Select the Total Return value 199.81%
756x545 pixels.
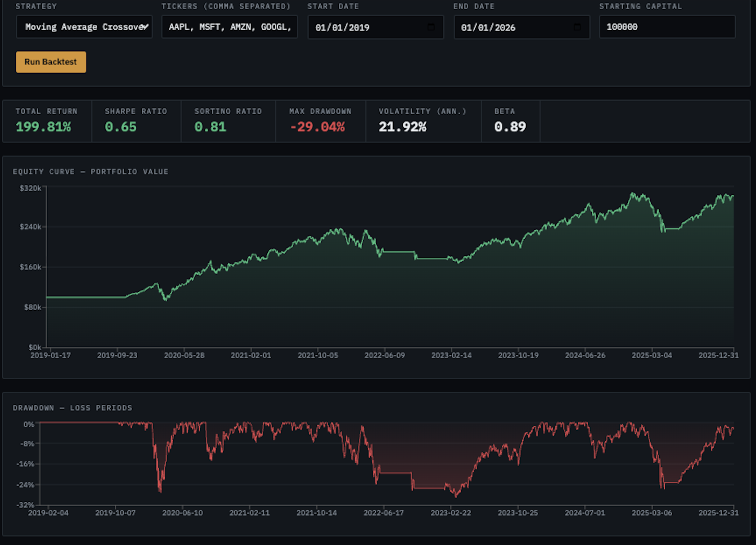point(43,127)
